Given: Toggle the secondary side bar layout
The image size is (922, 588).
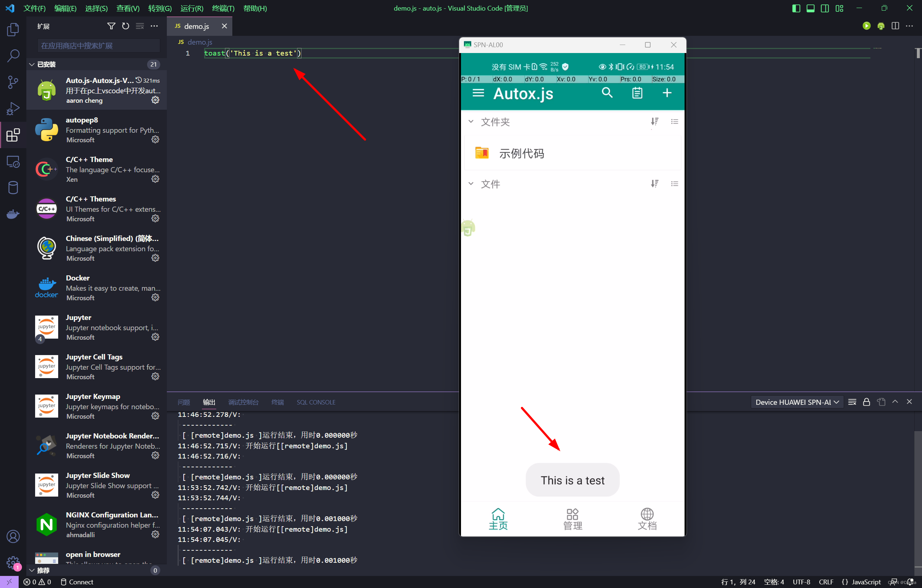Looking at the screenshot, I should tap(825, 8).
